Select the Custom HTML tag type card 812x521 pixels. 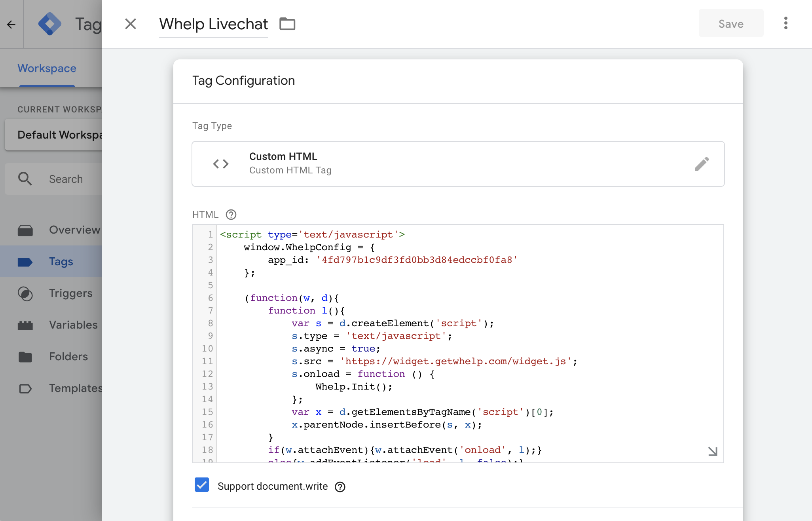point(458,164)
